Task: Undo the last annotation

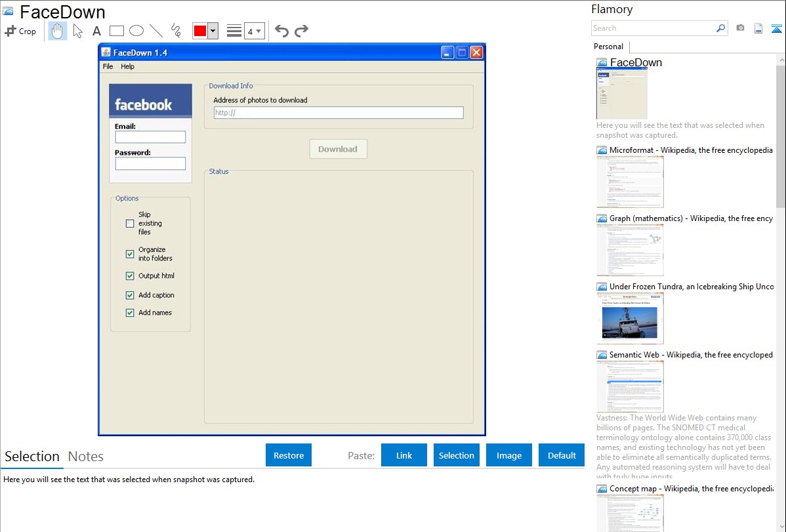Action: pyautogui.click(x=281, y=31)
